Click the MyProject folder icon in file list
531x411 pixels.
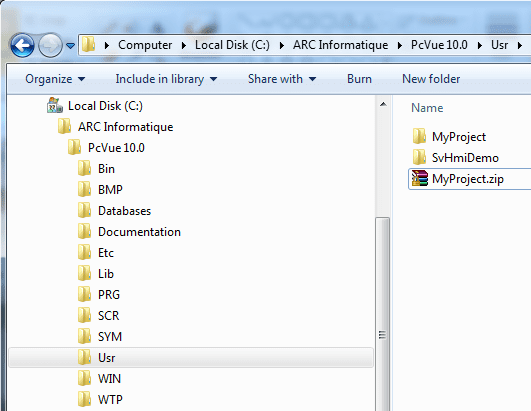[x=419, y=136]
